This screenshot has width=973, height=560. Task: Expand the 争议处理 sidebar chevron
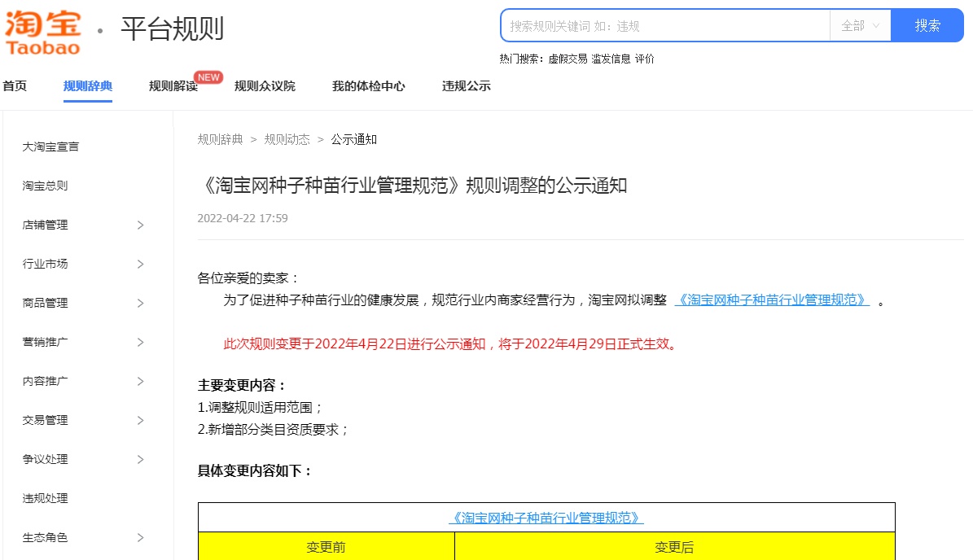pos(140,460)
